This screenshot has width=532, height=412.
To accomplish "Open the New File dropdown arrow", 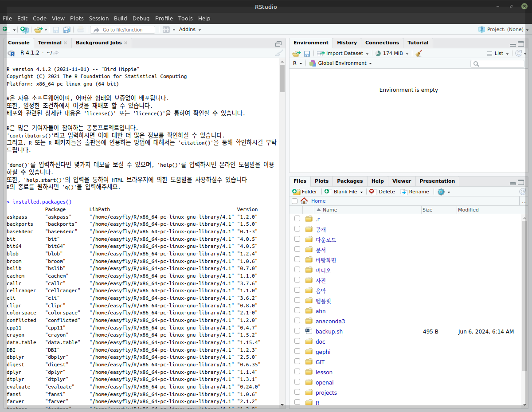I will click(14, 30).
